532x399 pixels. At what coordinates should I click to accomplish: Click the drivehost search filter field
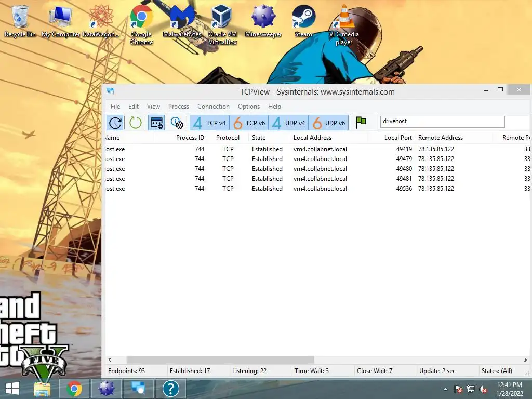pyautogui.click(x=442, y=122)
